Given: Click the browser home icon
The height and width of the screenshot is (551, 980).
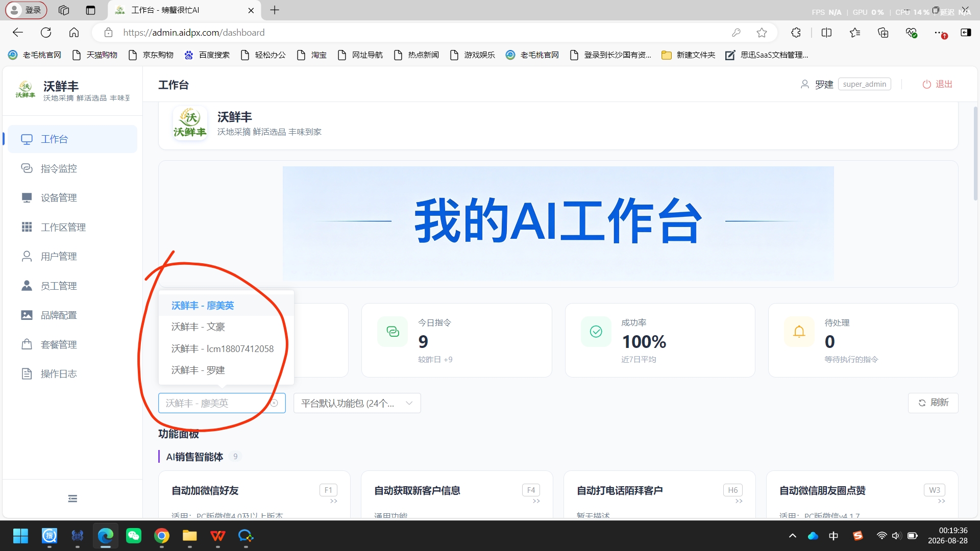Looking at the screenshot, I should [x=74, y=33].
